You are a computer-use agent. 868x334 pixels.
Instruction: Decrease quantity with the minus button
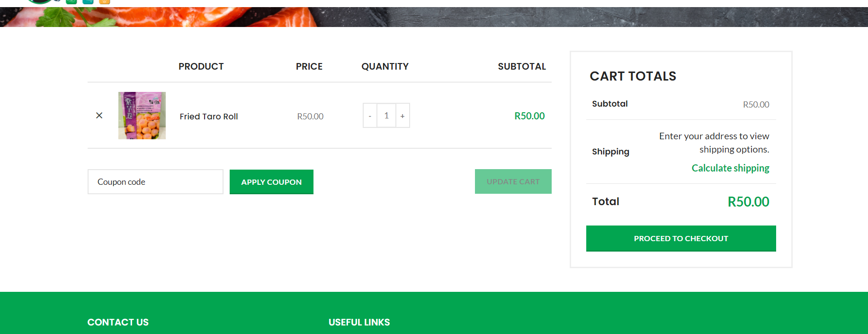point(370,116)
